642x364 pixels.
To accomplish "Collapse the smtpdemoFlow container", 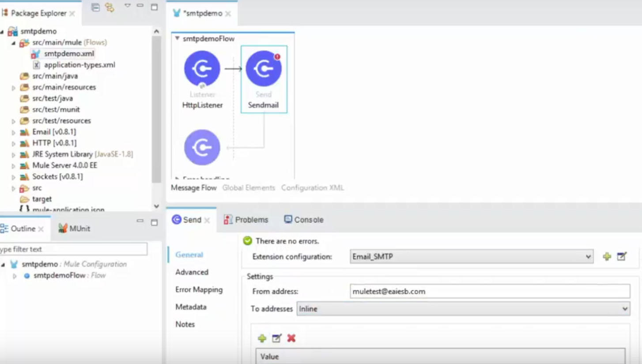I will coord(177,38).
